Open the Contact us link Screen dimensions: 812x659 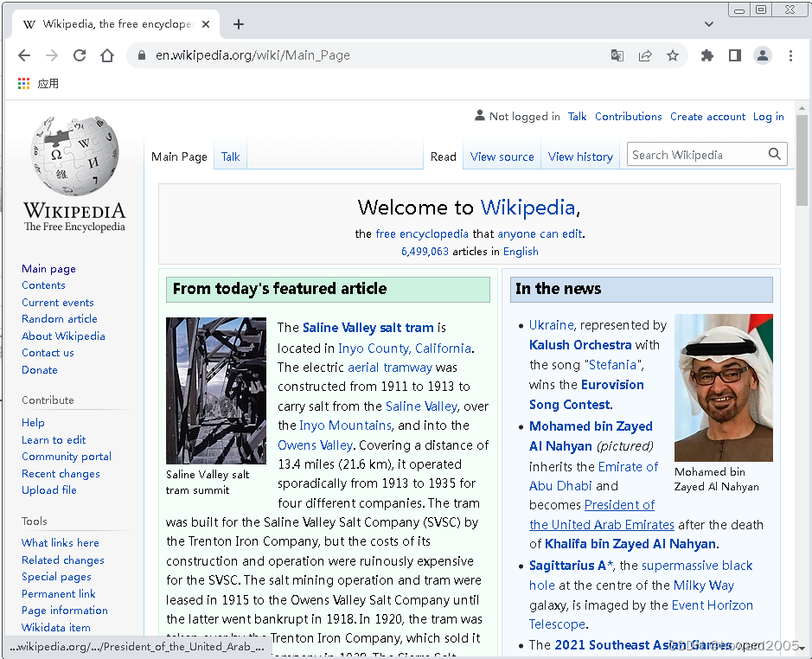(48, 352)
